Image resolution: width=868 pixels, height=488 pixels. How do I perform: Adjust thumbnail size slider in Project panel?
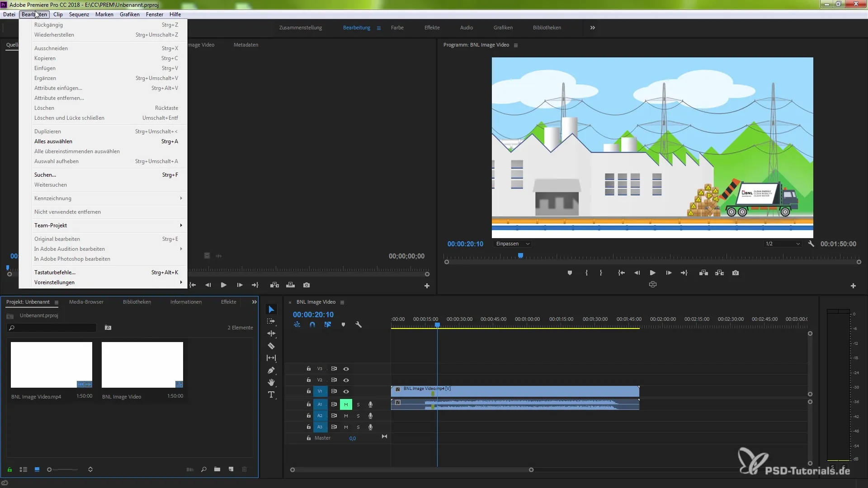point(63,469)
